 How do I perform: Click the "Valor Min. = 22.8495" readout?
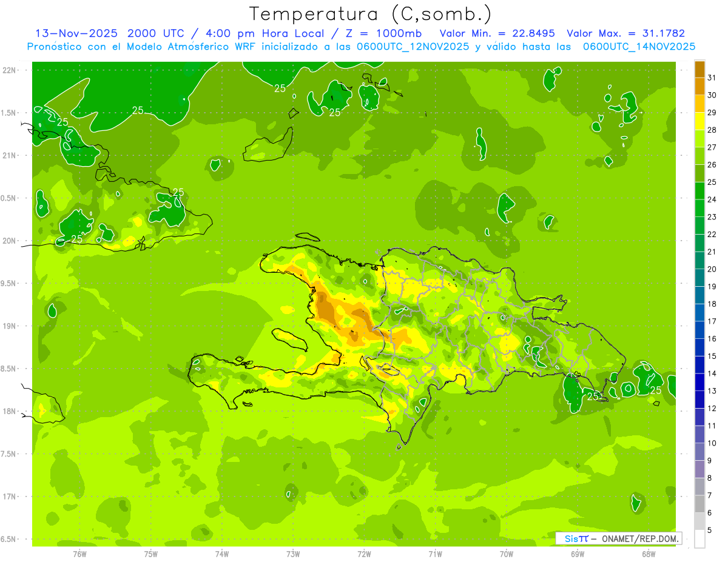(497, 33)
